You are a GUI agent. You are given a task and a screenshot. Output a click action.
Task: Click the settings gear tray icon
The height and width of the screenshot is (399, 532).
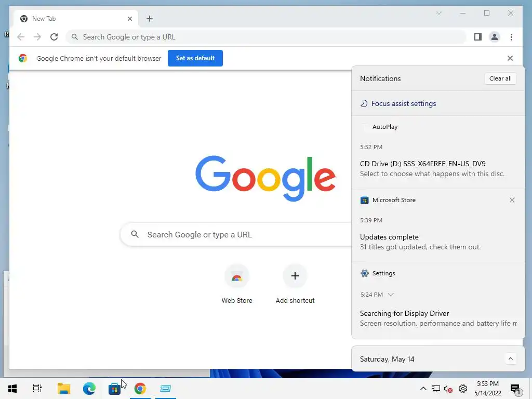pos(463,389)
